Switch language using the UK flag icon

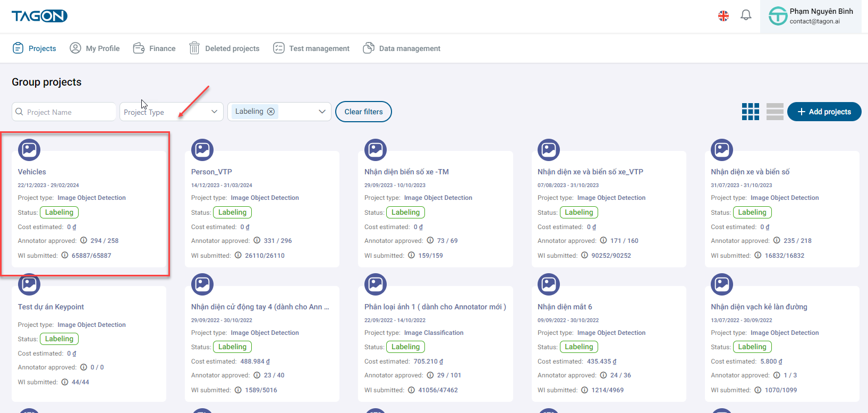[x=723, y=16]
